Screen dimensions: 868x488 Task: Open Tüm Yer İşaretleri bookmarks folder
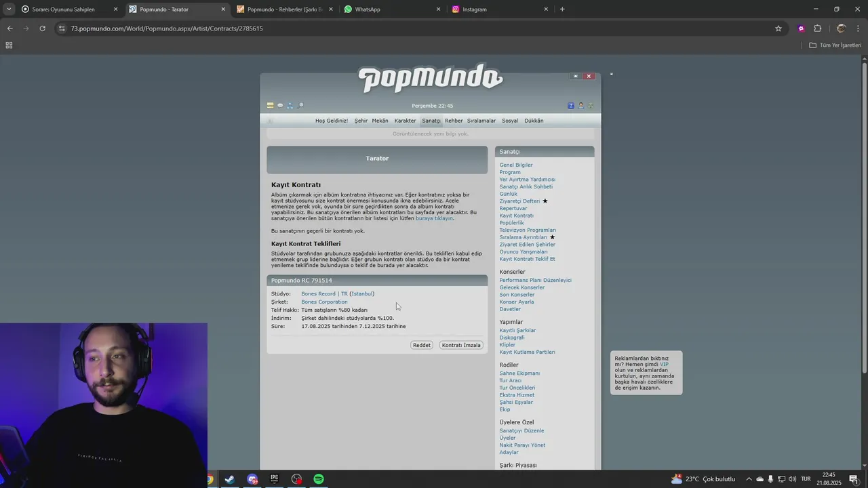click(x=835, y=45)
